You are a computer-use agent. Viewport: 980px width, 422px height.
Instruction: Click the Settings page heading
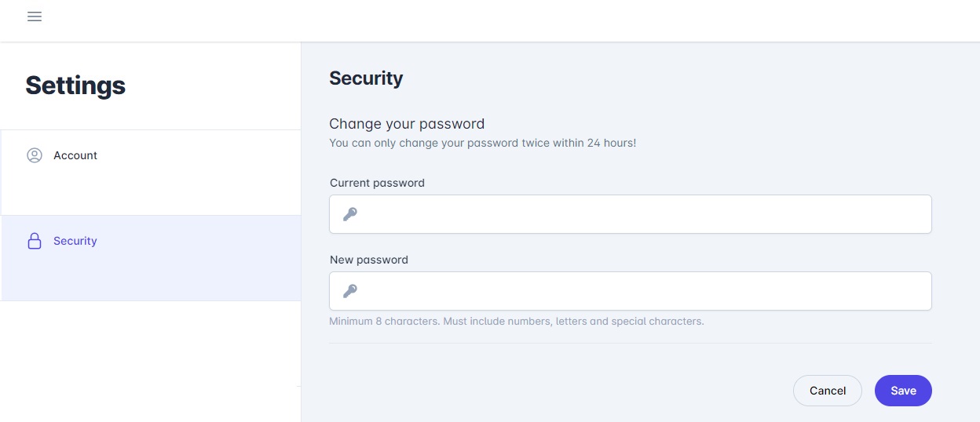click(x=75, y=85)
